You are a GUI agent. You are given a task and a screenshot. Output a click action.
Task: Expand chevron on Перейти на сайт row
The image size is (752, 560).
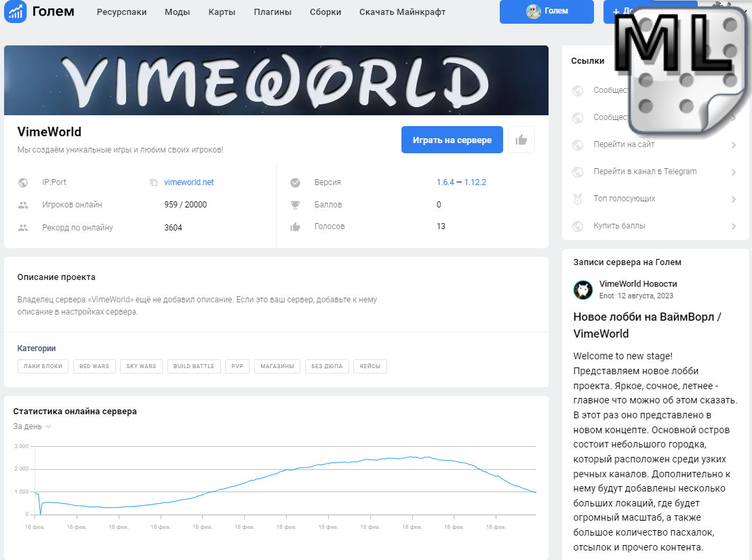[x=734, y=145]
